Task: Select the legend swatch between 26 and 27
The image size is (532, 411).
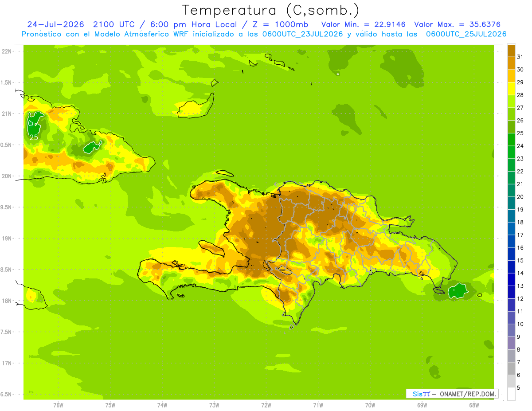Action: click(511, 114)
